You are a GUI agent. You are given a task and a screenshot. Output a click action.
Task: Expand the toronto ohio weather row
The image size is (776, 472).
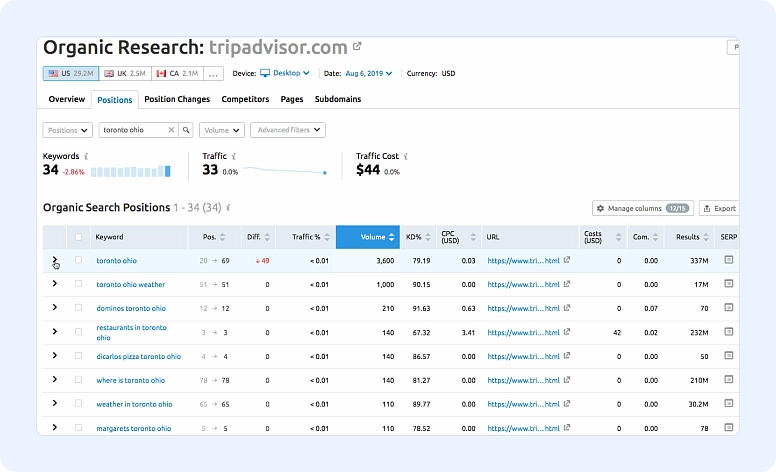coord(54,283)
